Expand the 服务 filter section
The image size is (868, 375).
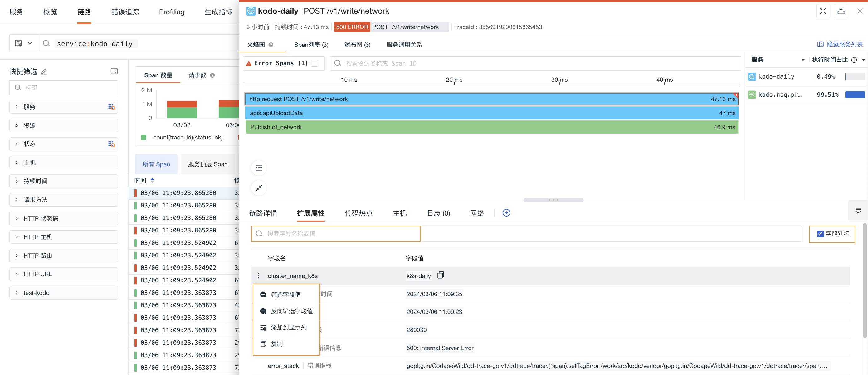tap(64, 107)
